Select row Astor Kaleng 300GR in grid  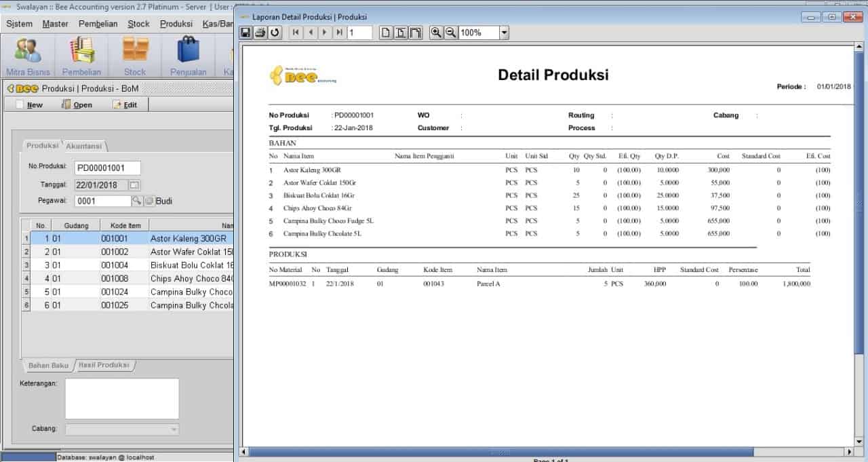127,238
